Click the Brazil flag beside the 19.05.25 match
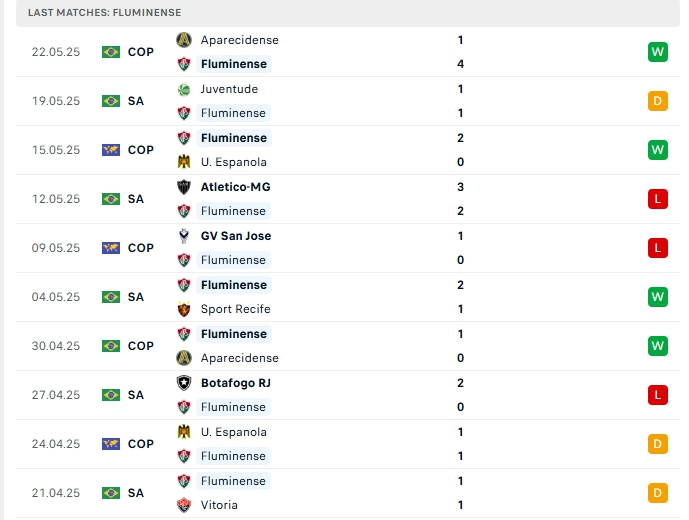The width and height of the screenshot is (689, 520). [x=111, y=101]
